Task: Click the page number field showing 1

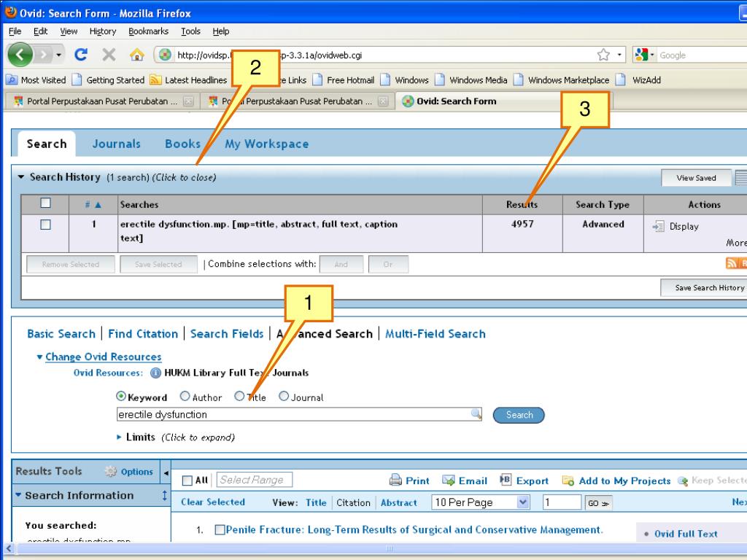Action: coord(562,502)
